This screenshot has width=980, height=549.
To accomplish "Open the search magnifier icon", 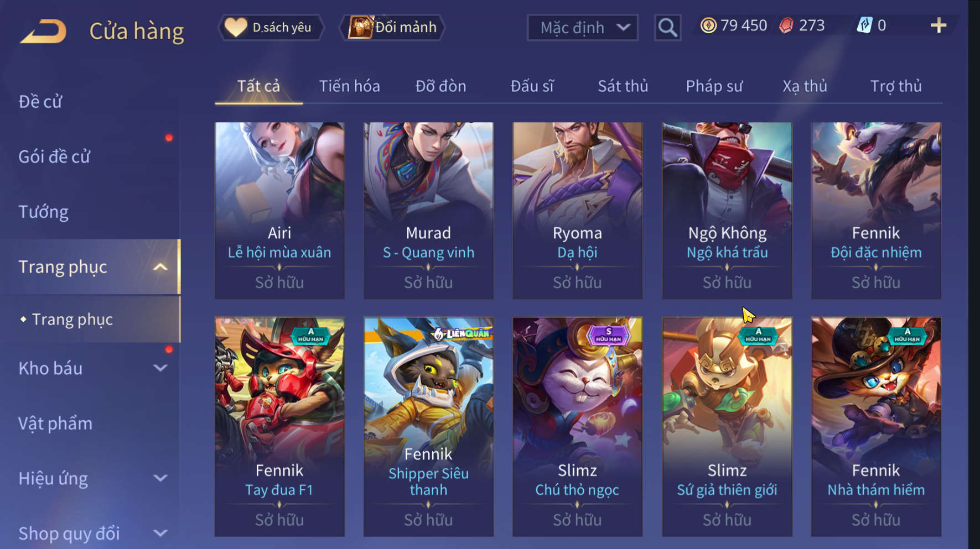I will [667, 27].
